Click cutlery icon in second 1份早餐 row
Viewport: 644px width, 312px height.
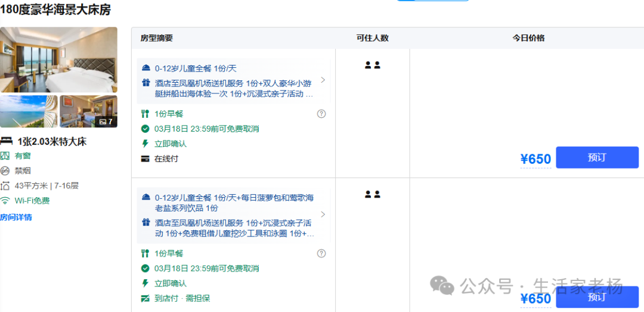point(145,254)
